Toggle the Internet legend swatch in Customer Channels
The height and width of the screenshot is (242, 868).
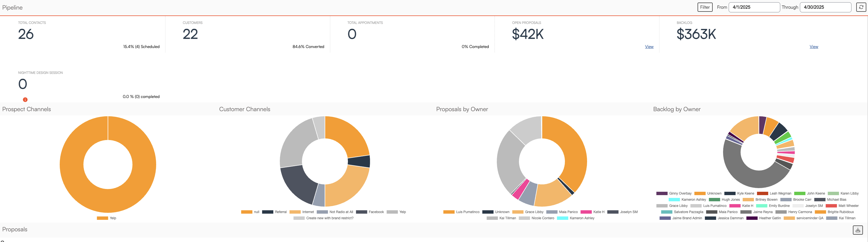coord(295,212)
